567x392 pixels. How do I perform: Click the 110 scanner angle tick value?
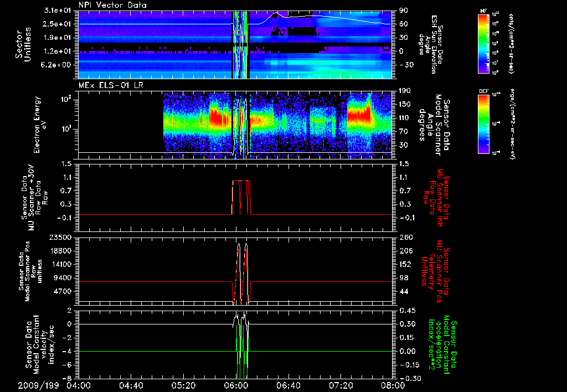[x=405, y=118]
